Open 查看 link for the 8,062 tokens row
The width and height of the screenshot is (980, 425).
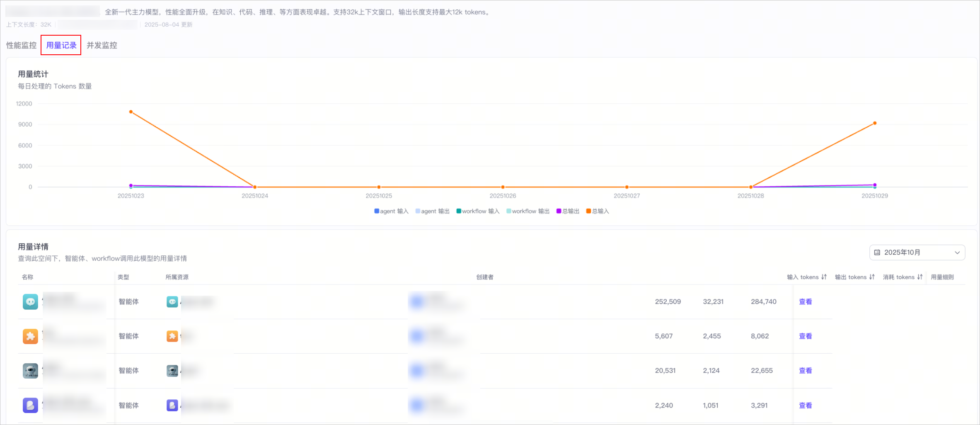806,336
